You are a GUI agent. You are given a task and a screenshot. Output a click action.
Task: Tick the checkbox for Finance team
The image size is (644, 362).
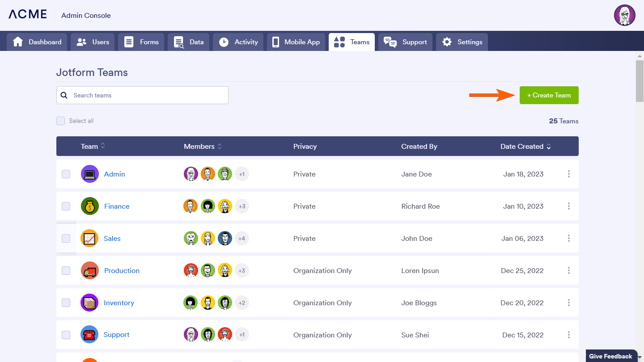point(66,206)
